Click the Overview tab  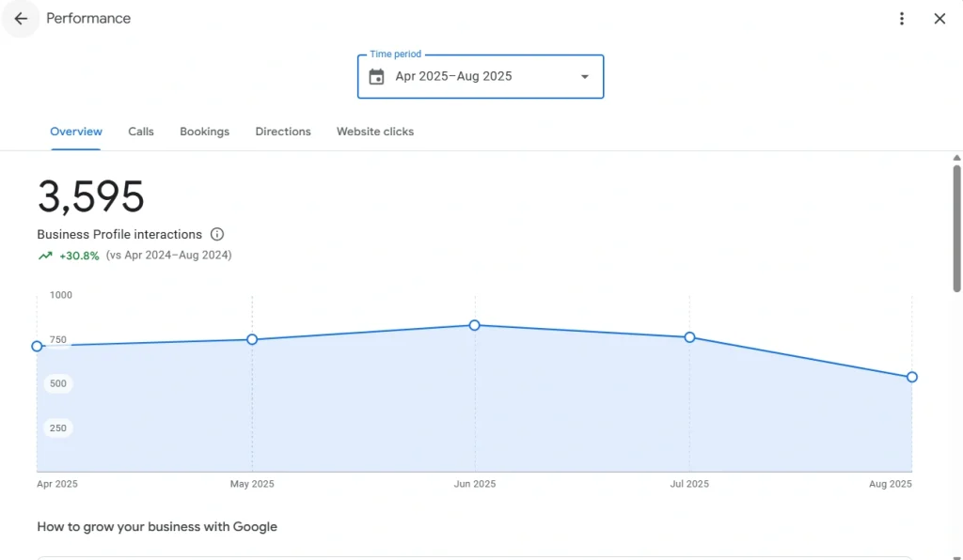point(75,132)
